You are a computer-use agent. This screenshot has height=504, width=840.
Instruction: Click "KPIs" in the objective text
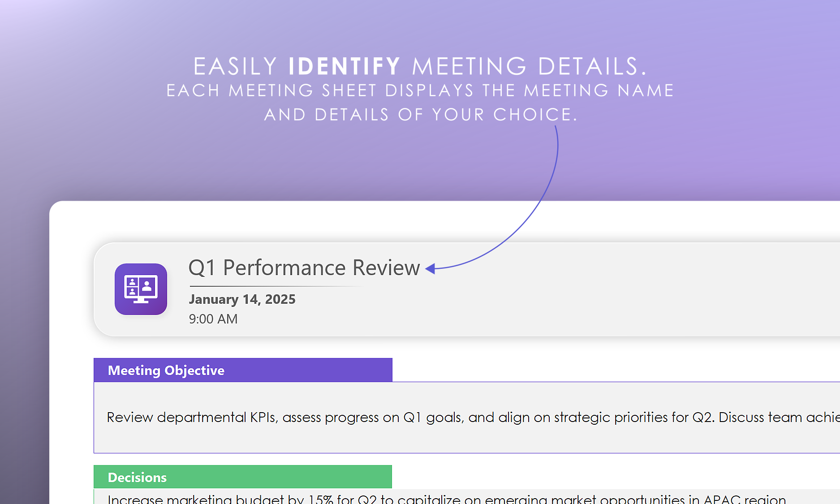click(263, 417)
